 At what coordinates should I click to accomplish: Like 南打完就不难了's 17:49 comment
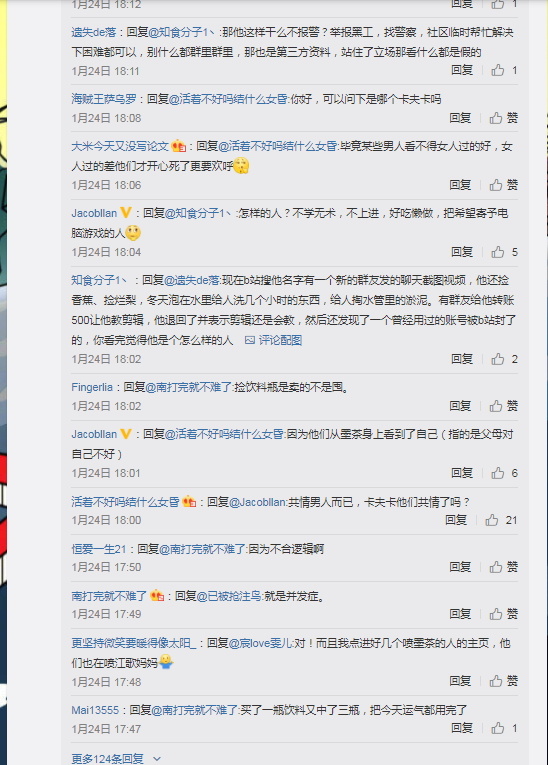(x=504, y=614)
